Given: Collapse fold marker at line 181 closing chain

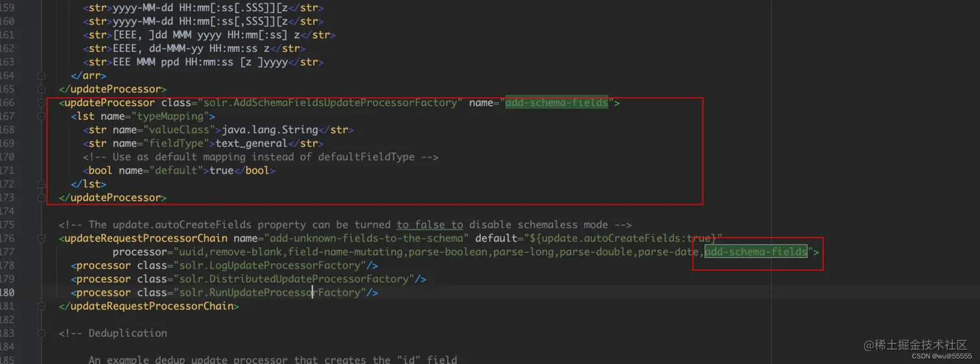Looking at the screenshot, I should click(41, 306).
